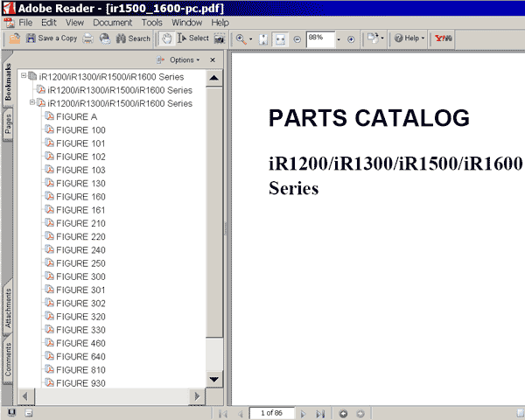525x420 pixels.
Task: Open the Zoom tool dropdown arrow
Action: point(251,39)
